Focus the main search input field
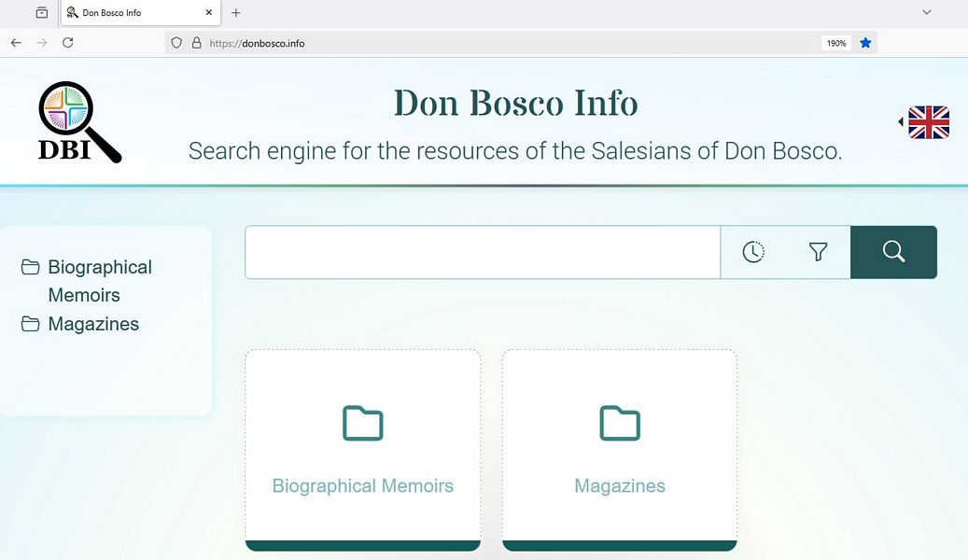The height and width of the screenshot is (560, 968). (x=483, y=252)
